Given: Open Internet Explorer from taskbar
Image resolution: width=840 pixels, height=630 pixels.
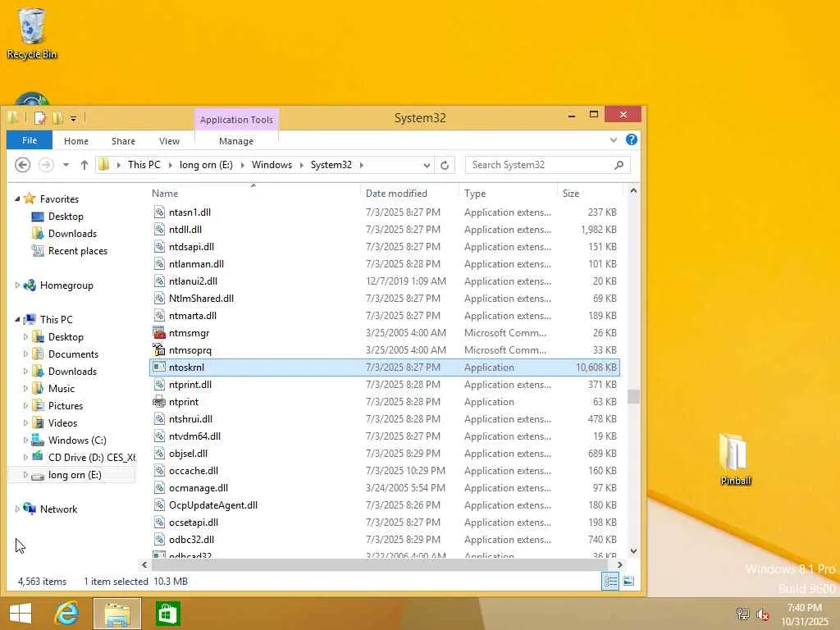Looking at the screenshot, I should pos(67,614).
